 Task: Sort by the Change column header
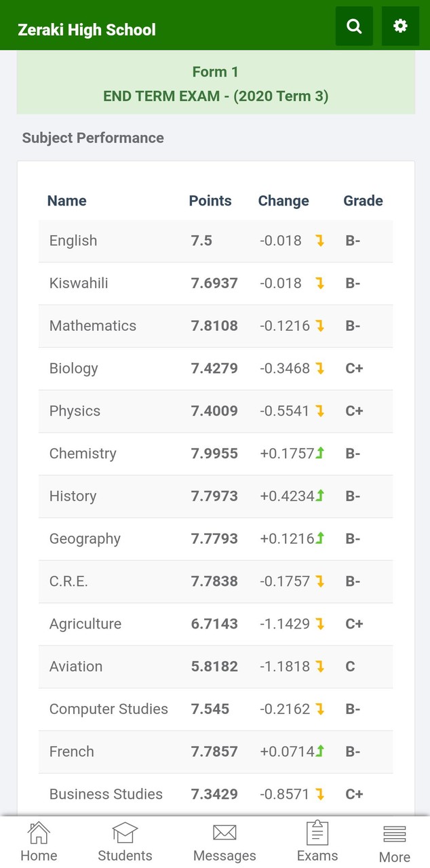284,201
